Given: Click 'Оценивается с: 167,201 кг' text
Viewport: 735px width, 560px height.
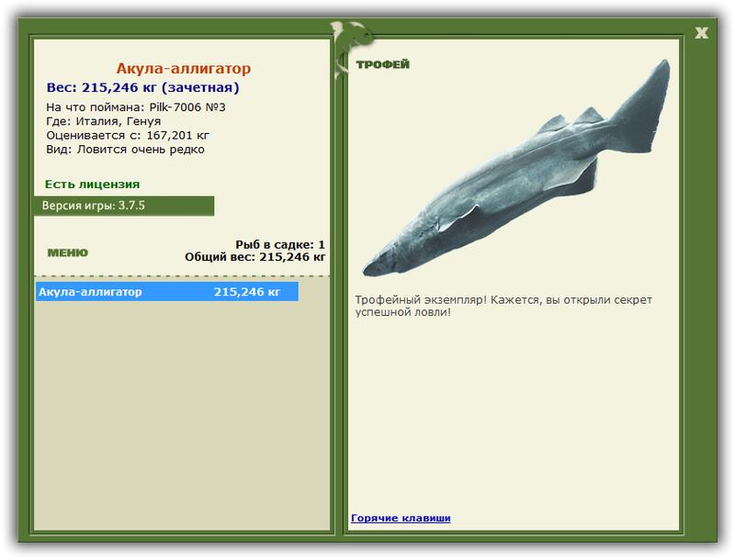Looking at the screenshot, I should 128,135.
